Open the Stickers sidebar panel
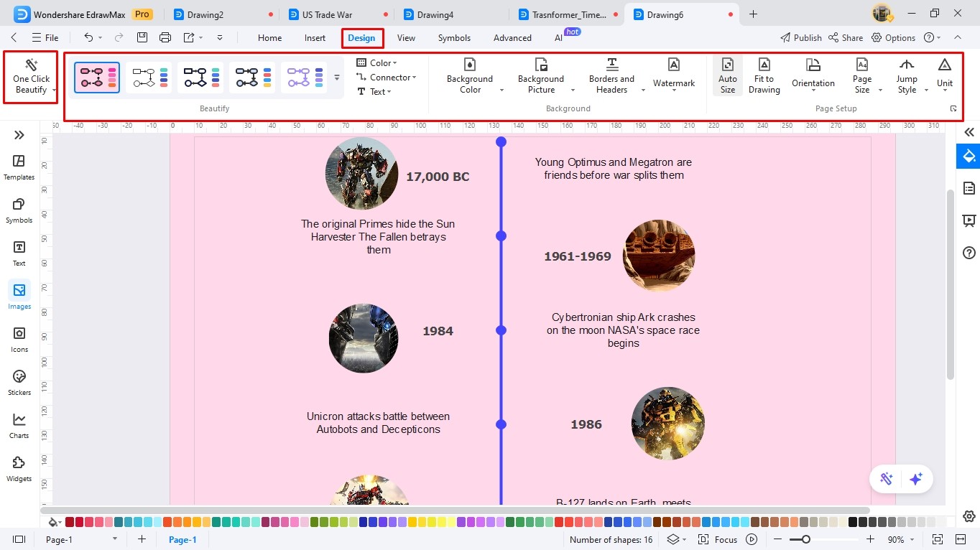The image size is (980, 550). tap(19, 383)
